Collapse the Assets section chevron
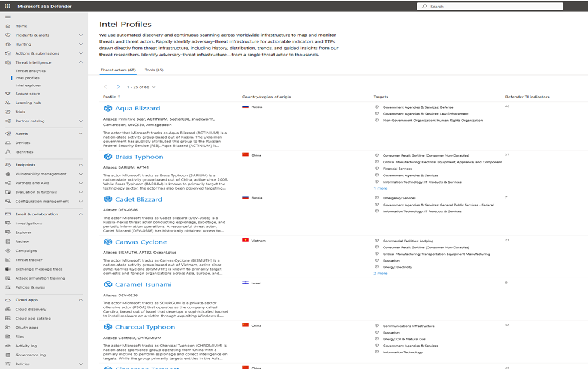 point(81,134)
